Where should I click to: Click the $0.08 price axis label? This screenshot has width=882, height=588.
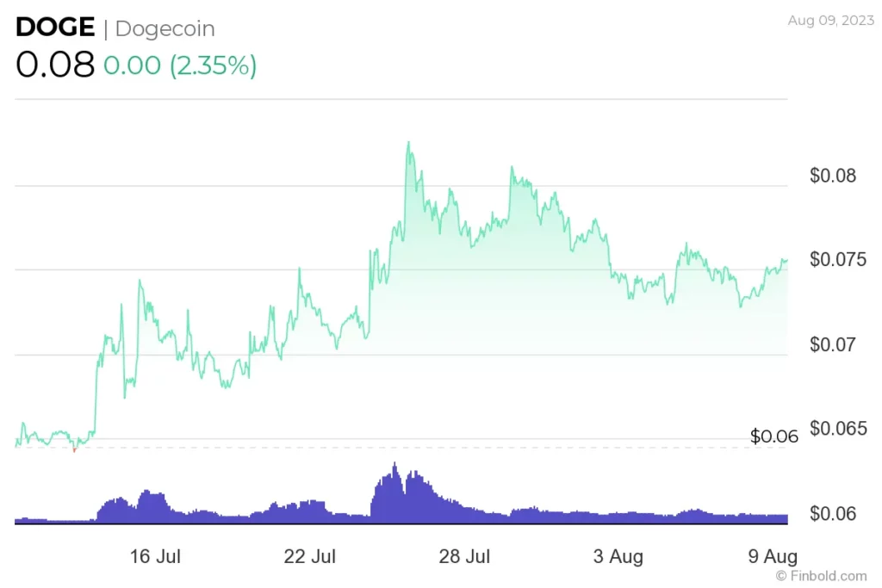833,176
